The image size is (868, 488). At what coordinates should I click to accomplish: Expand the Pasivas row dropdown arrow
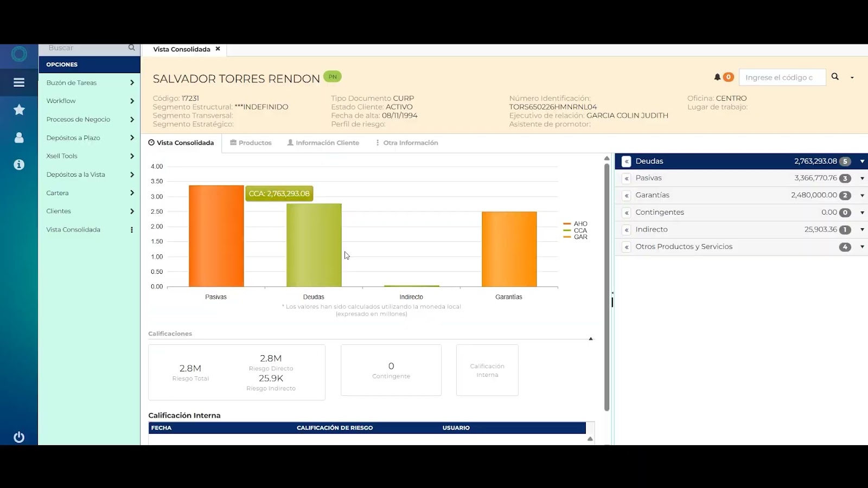point(862,178)
